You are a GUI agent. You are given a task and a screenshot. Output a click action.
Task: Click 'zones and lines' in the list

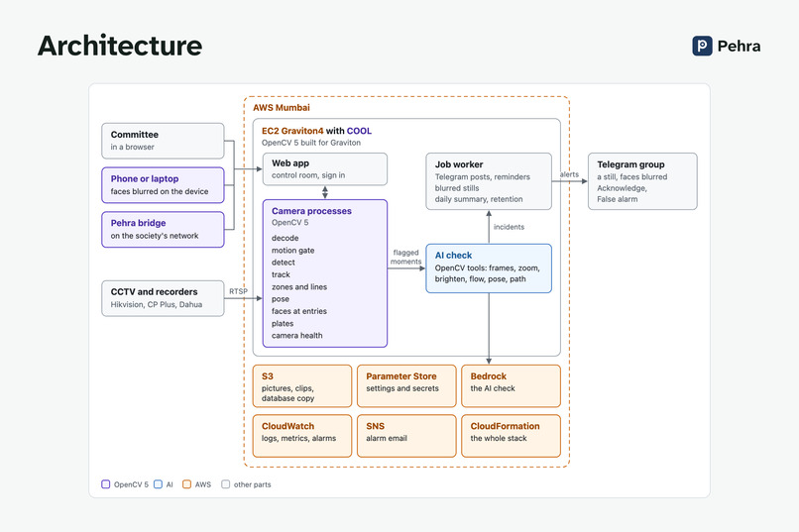point(299,286)
